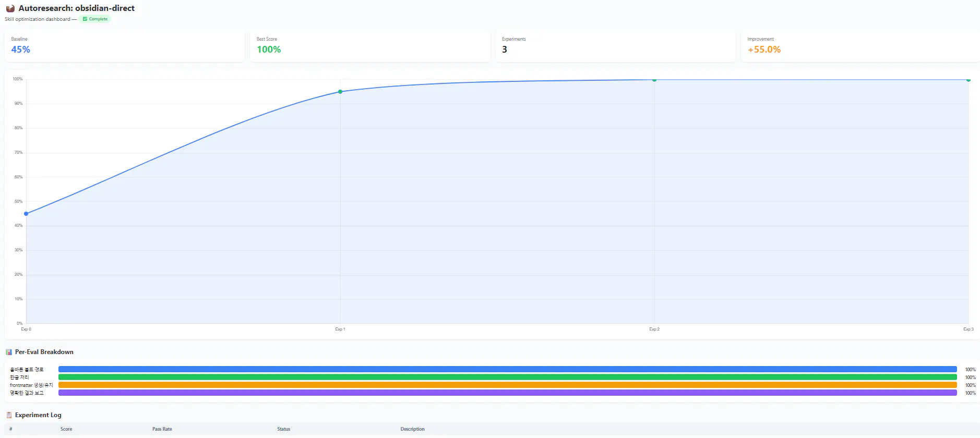Image resolution: width=980 pixels, height=438 pixels.
Task: Click the Experiment Log clipboard icon
Action: click(x=9, y=415)
